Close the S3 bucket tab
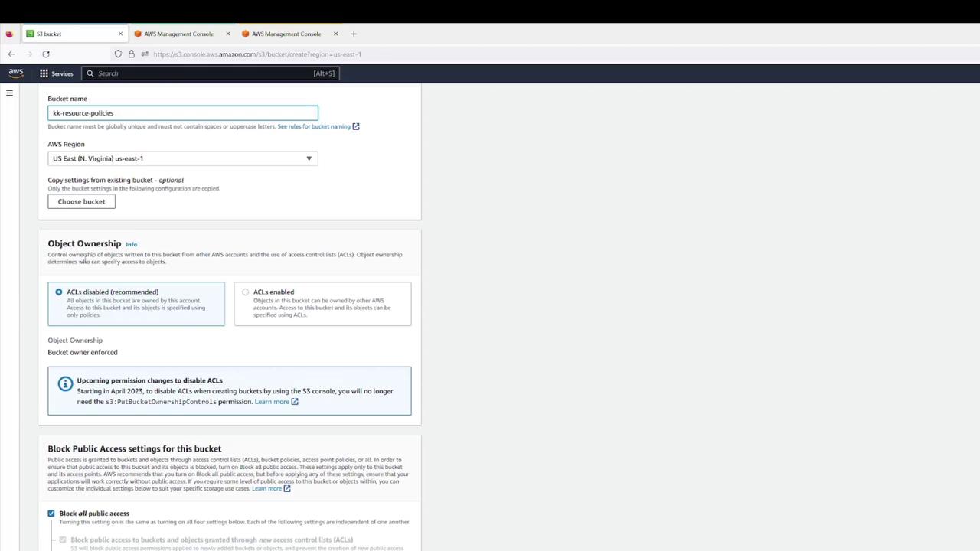This screenshot has width=980, height=551. (120, 34)
